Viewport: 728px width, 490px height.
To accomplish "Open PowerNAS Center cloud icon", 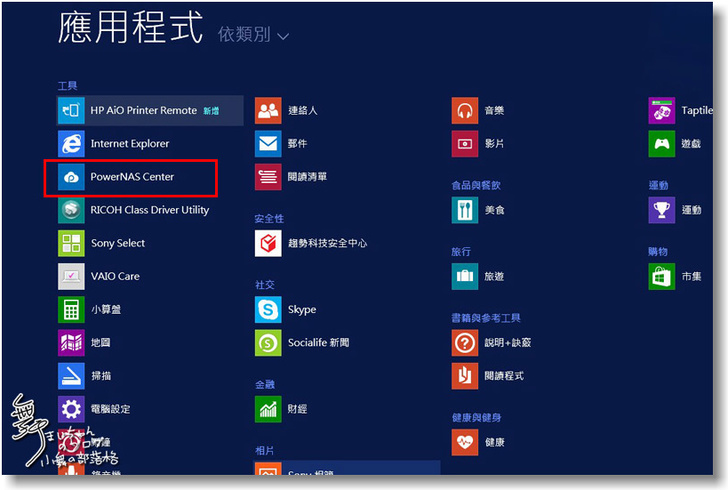I will tap(71, 177).
